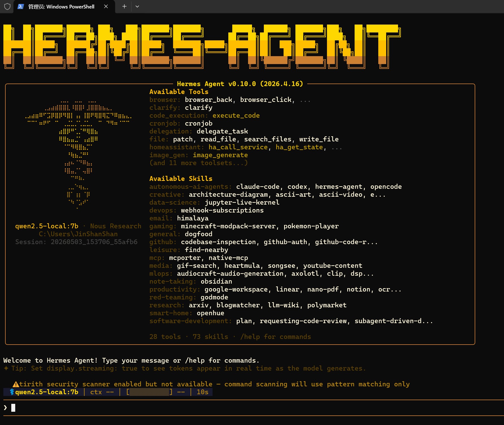Click the "codex" skill
The image size is (504, 425).
(297, 187)
